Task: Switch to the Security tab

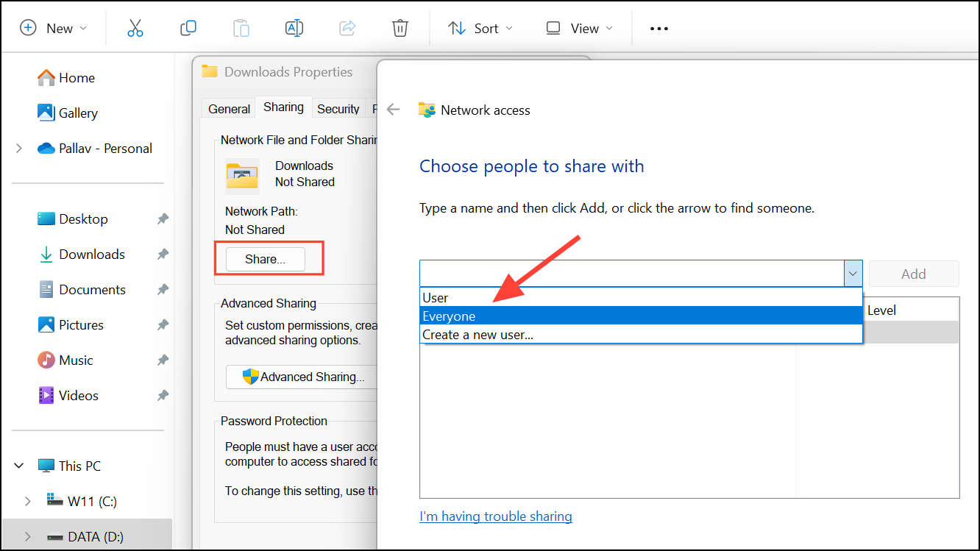Action: tap(338, 108)
